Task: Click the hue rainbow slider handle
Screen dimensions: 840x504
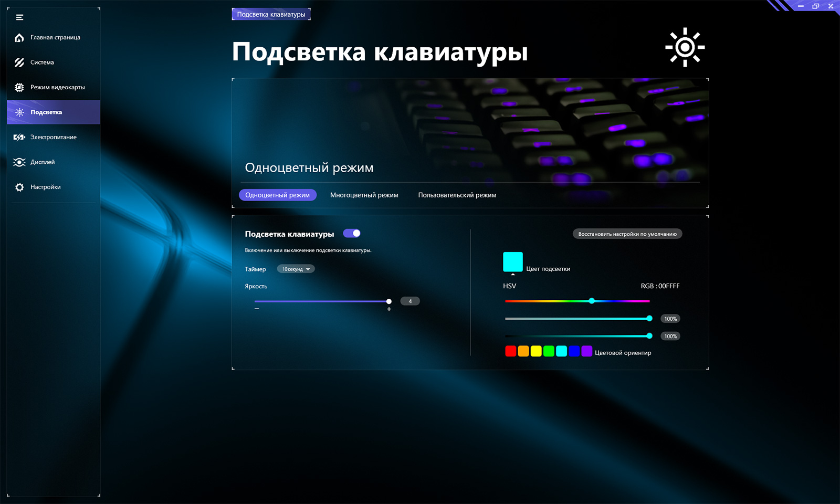Action: coord(592,301)
